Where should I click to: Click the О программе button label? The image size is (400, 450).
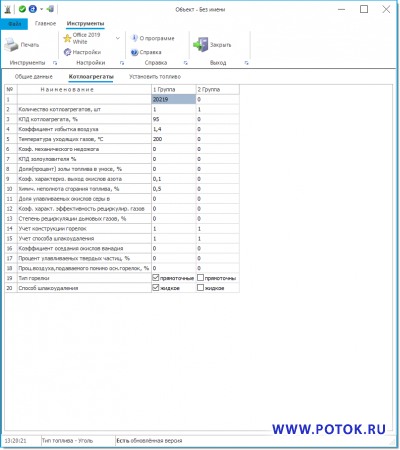coord(157,38)
